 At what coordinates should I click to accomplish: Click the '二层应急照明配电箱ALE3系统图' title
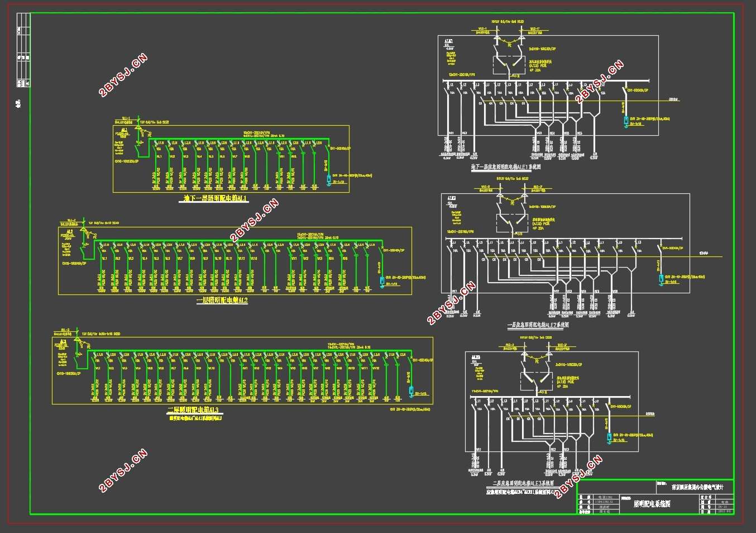tap(523, 484)
